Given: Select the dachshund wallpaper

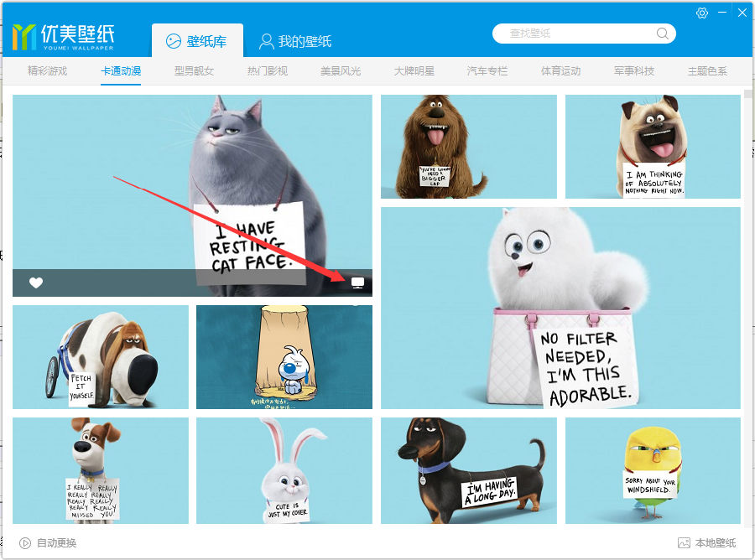Looking at the screenshot, I should tap(468, 470).
